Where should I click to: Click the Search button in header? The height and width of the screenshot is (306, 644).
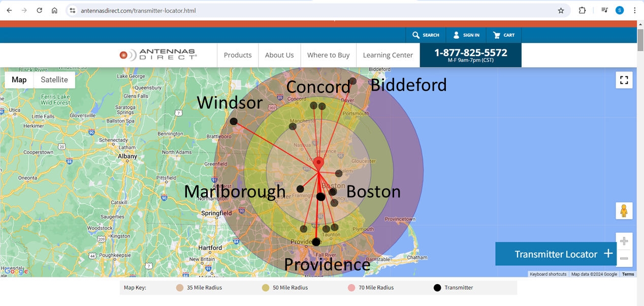426,35
